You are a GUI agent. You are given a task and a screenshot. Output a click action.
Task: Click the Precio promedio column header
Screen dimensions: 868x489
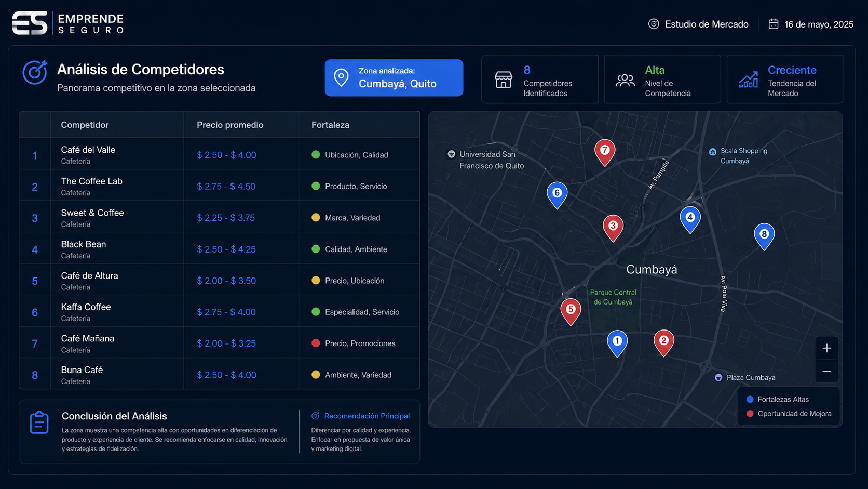click(230, 125)
